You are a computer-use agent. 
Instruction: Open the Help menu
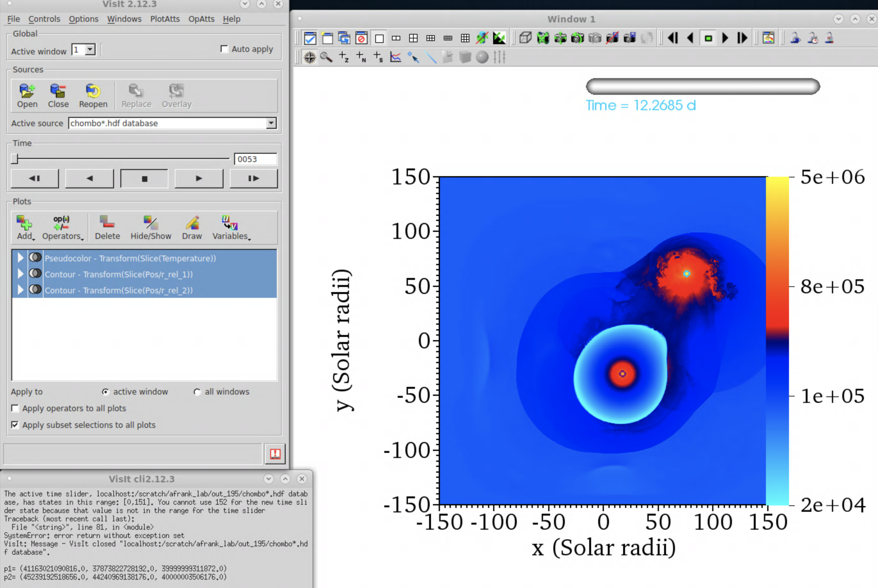tap(231, 19)
